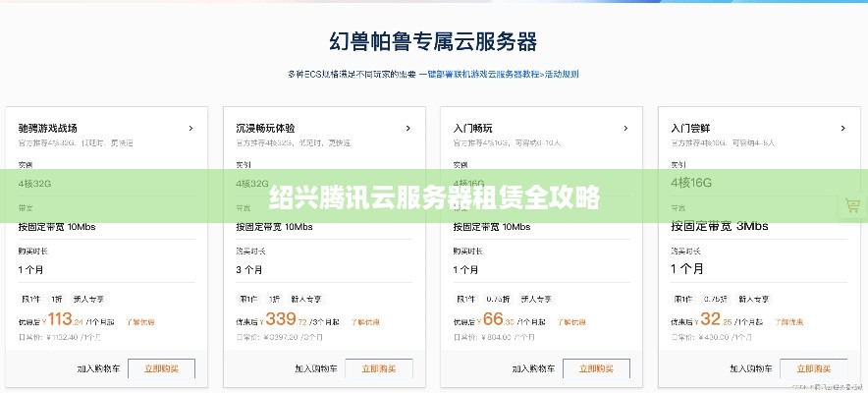Open 了解优惠 beside the ¥339.72 price

click(x=365, y=321)
